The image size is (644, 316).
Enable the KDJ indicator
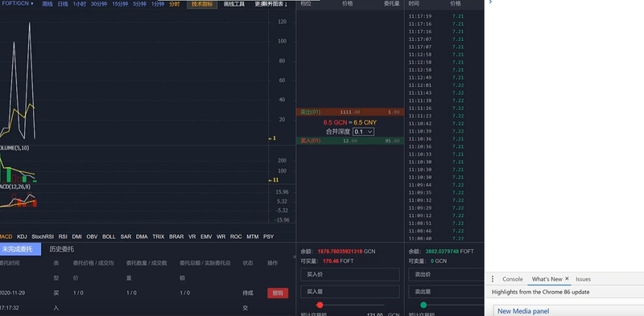pyautogui.click(x=22, y=236)
